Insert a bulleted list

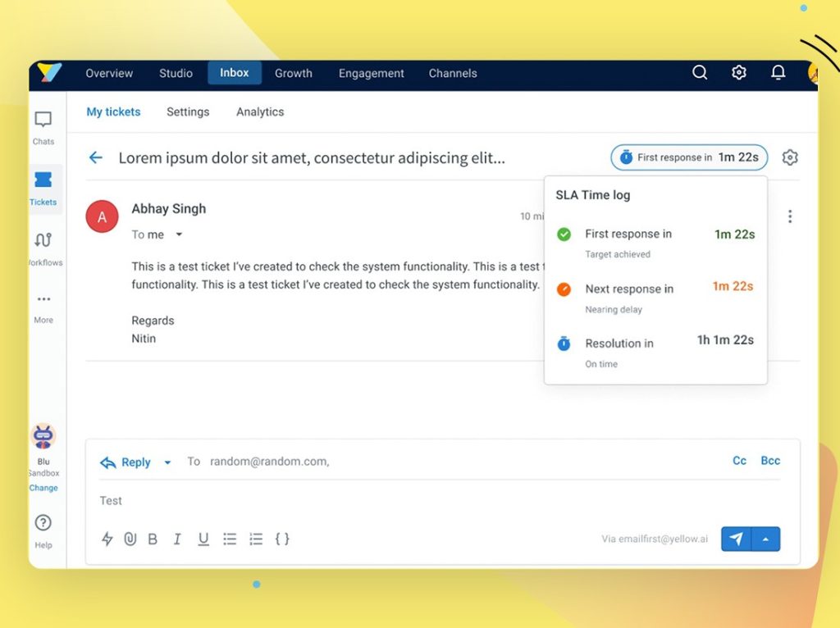point(230,539)
